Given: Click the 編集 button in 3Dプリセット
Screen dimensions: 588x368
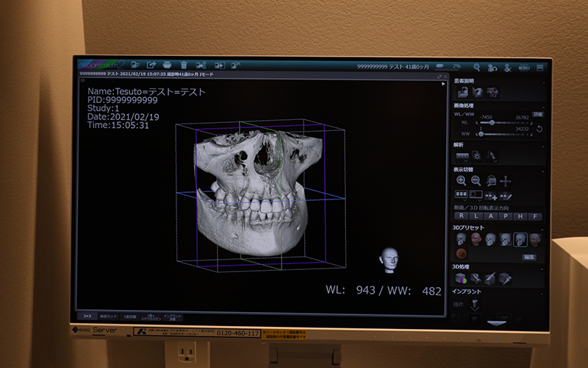Looking at the screenshot, I should coord(529,257).
